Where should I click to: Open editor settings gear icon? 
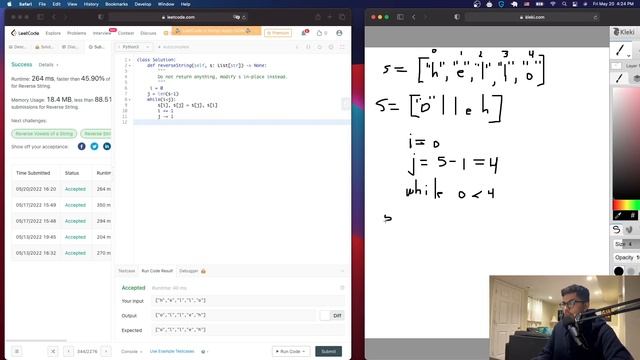[331, 47]
